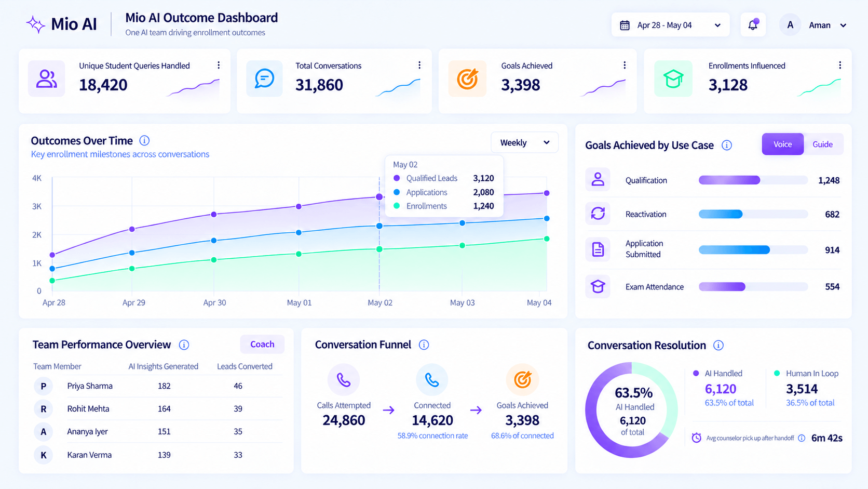Click the A user avatar
Viewport: 868px width, 489px height.
790,25
